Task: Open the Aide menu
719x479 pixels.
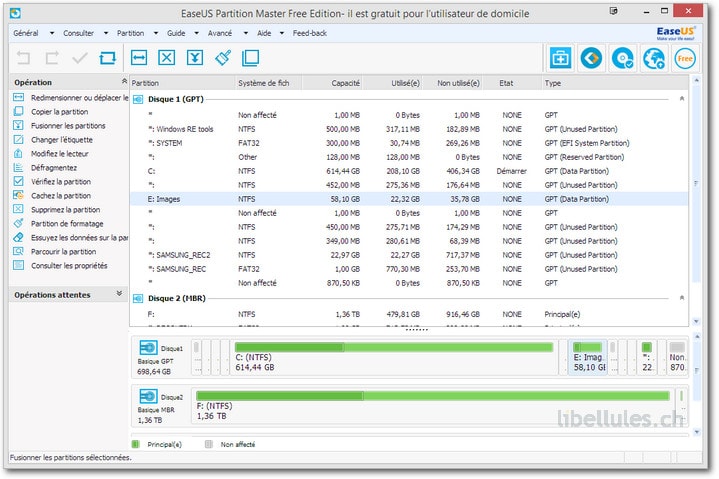Action: pyautogui.click(x=264, y=33)
